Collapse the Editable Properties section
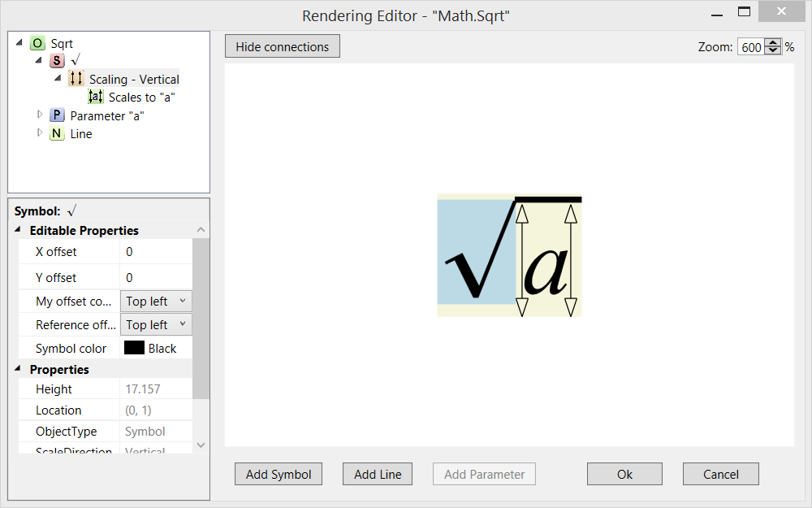 click(x=19, y=231)
